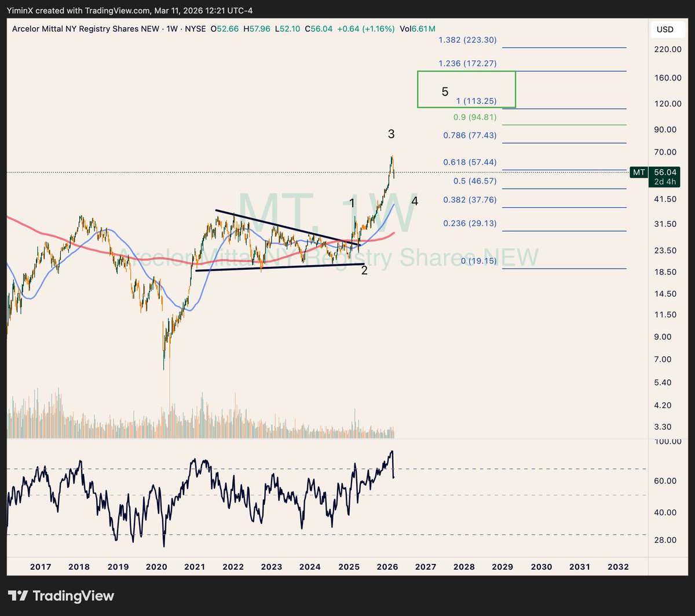This screenshot has width=695, height=616.
Task: Select the Elliott wave label 5 in green box
Action: (x=445, y=91)
